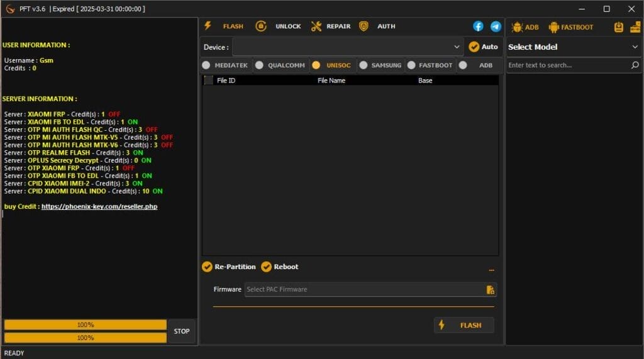The height and width of the screenshot is (359, 644).
Task: Open the Facebook page icon
Action: (x=478, y=26)
